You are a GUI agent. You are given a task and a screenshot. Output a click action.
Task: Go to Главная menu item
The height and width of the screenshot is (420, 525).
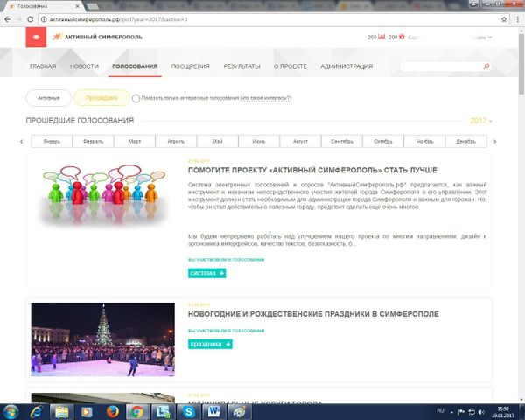click(x=43, y=66)
